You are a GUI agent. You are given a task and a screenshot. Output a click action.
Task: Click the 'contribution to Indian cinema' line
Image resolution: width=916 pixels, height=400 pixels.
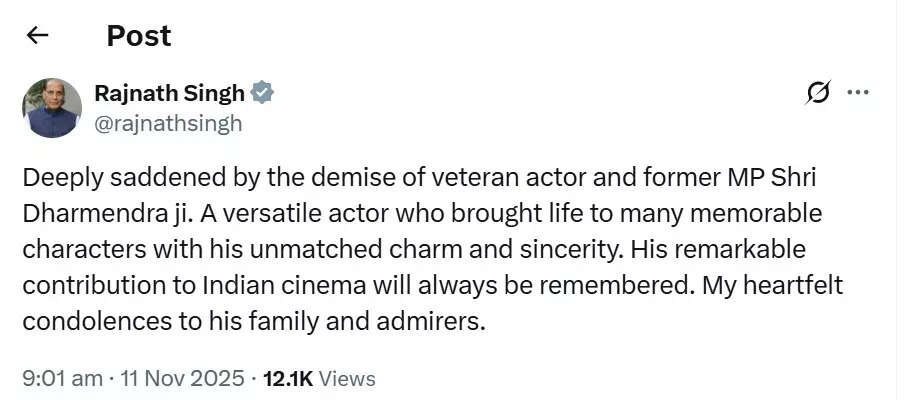[x=250, y=286]
